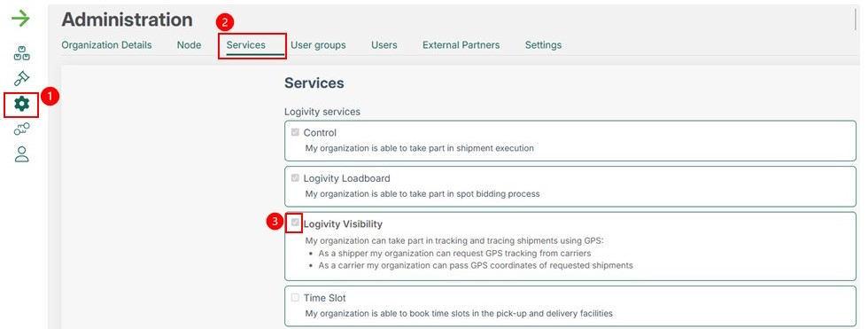Go to the External Partners tab
868x329 pixels.
(x=461, y=45)
